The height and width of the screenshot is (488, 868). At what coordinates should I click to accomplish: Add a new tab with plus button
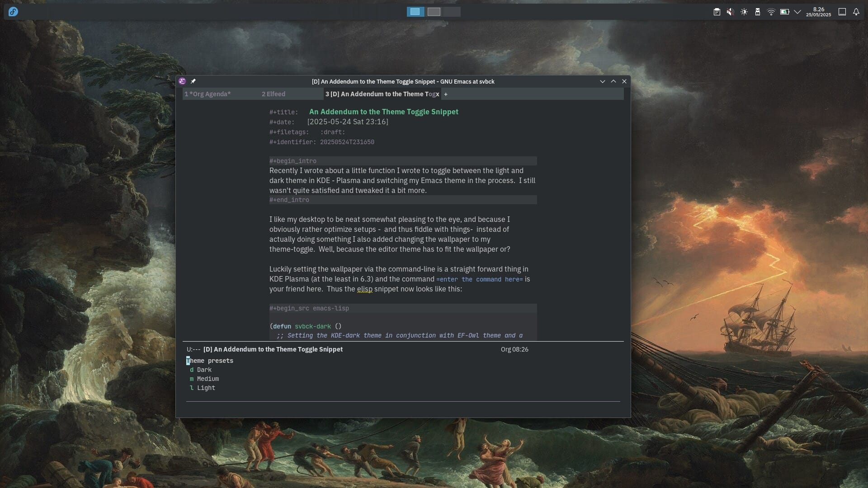pos(446,94)
